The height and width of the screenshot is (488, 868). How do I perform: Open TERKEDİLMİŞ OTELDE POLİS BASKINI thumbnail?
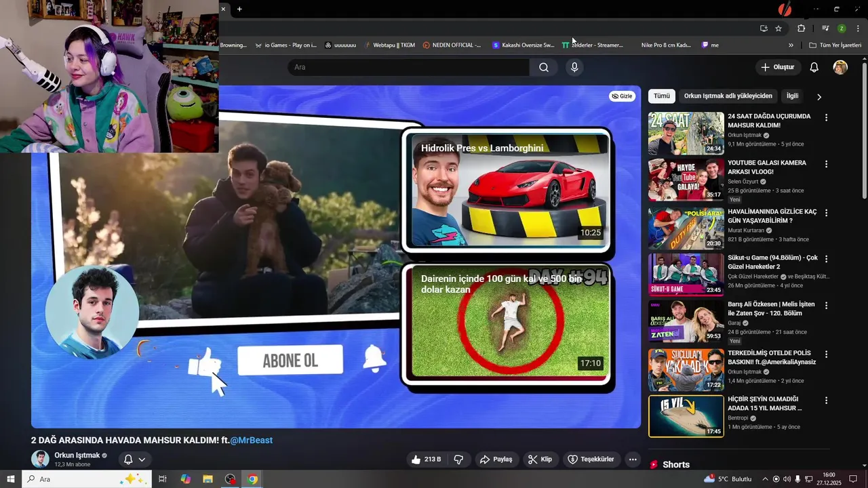686,370
